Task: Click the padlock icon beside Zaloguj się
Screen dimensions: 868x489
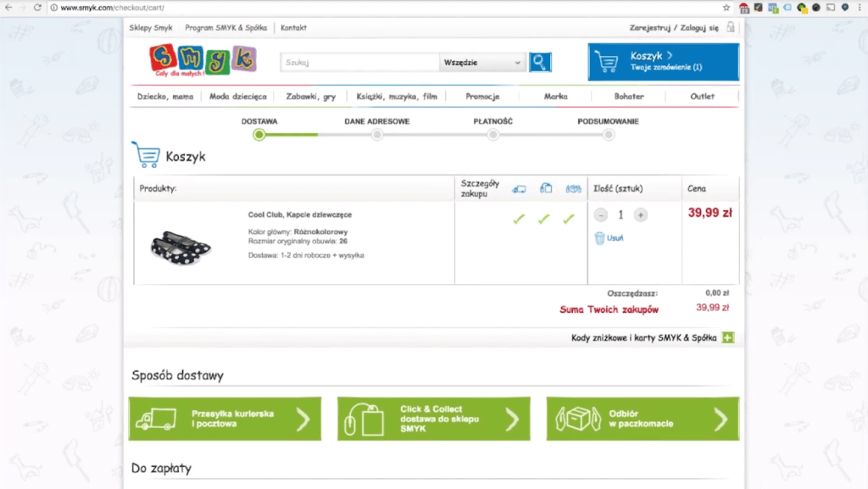Action: (x=731, y=27)
